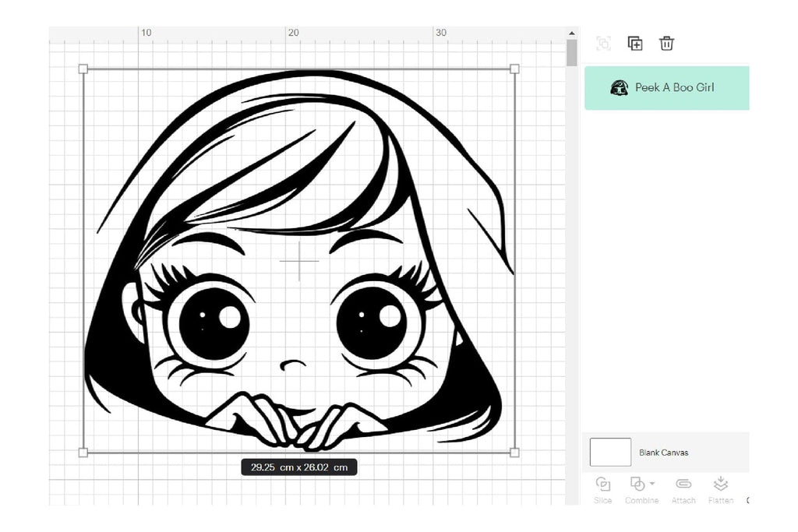
Task: Click the top-left selection handle
Action: [x=83, y=67]
